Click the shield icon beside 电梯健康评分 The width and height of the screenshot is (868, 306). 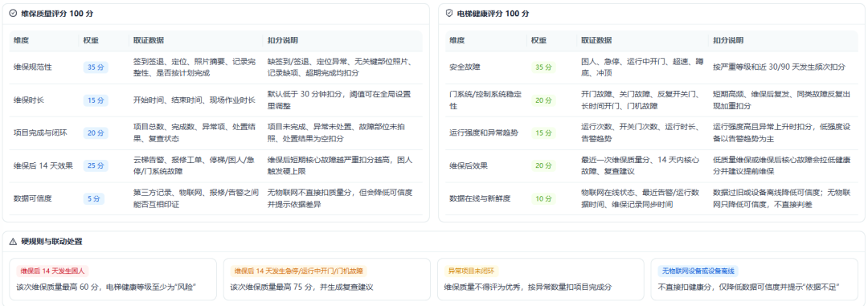point(449,14)
